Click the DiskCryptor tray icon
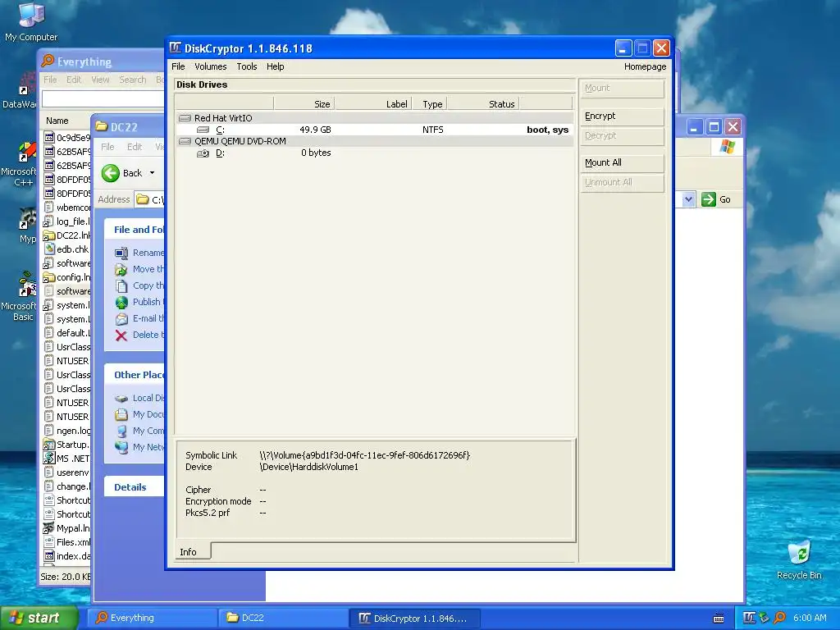 click(x=750, y=618)
